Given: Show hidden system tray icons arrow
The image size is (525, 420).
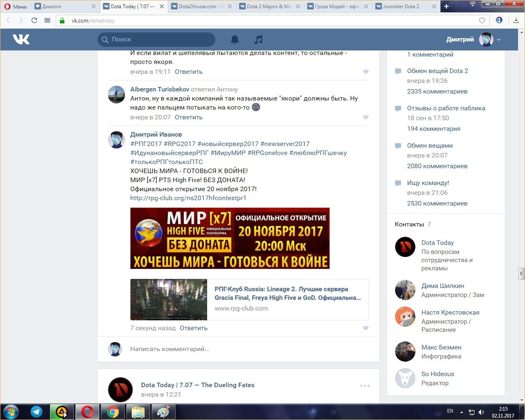Looking at the screenshot, I should (462, 412).
